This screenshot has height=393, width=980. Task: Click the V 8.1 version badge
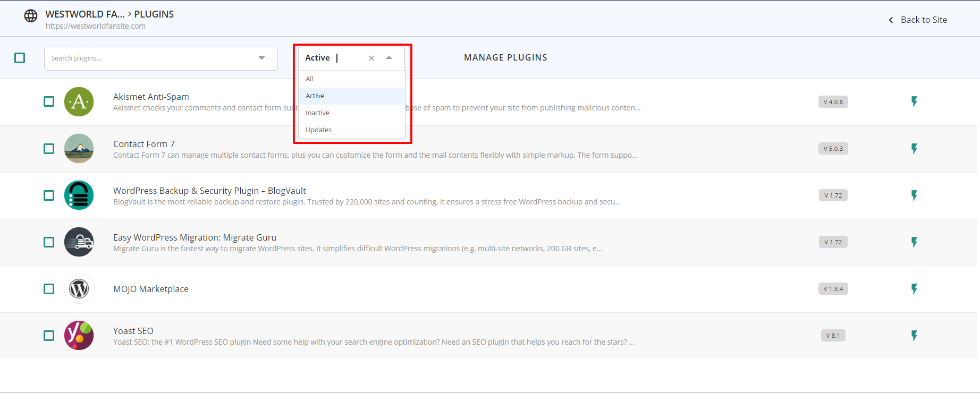(x=833, y=336)
